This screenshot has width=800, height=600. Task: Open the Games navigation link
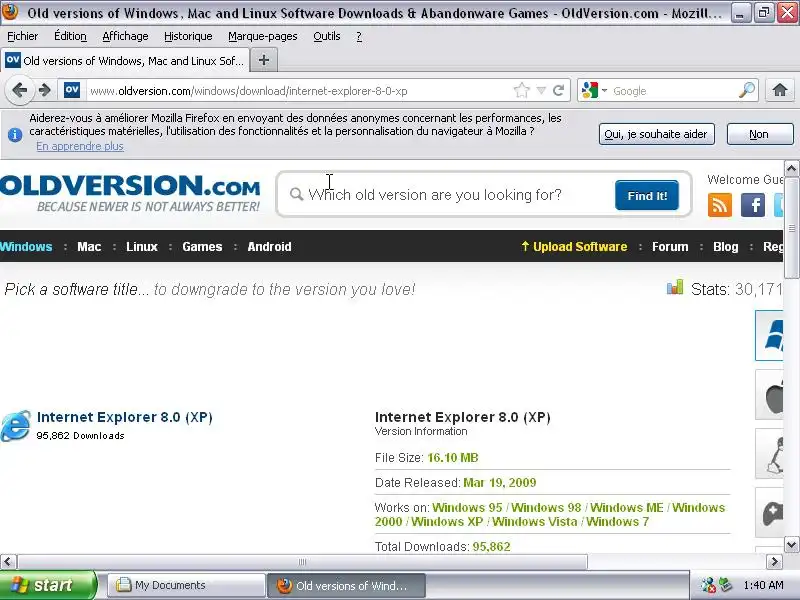point(202,246)
